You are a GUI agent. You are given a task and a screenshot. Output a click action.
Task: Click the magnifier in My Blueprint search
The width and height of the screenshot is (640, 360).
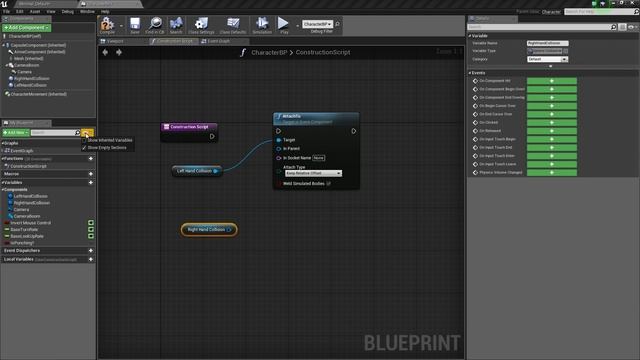(78, 133)
